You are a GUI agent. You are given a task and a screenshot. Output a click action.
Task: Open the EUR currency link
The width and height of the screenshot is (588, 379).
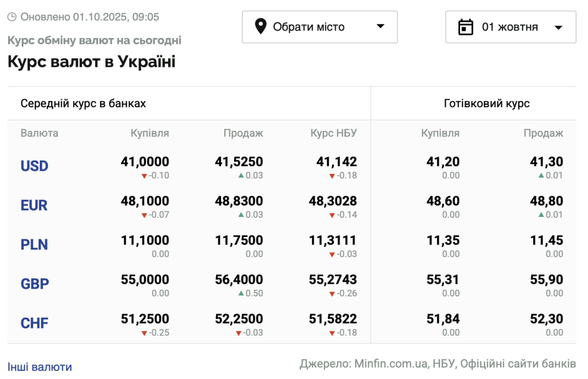(34, 206)
